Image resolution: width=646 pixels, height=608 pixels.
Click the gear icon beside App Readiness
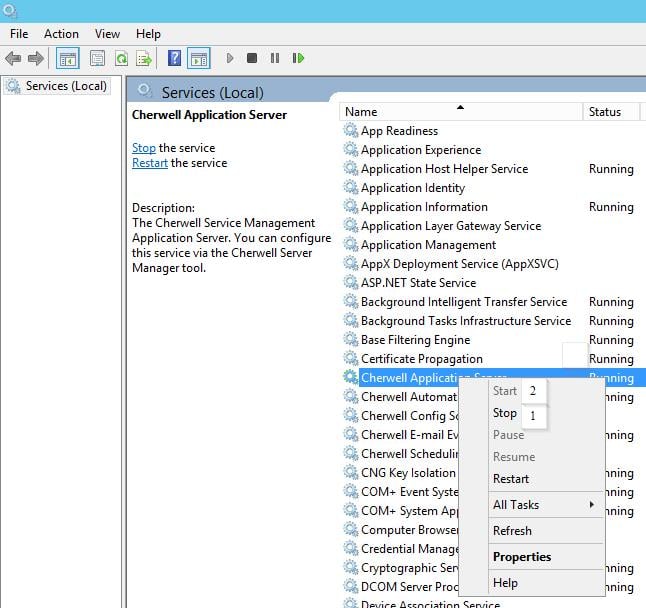tap(351, 131)
